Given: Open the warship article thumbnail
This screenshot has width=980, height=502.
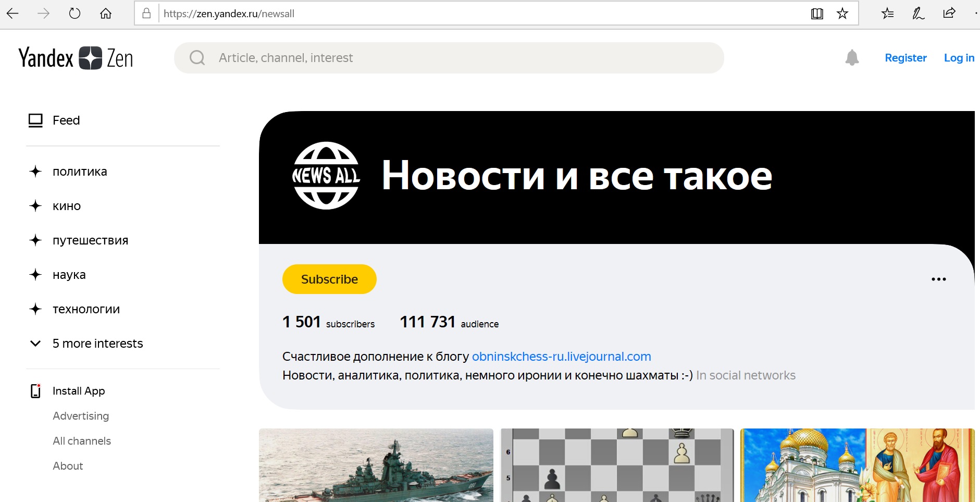Looking at the screenshot, I should (x=376, y=465).
